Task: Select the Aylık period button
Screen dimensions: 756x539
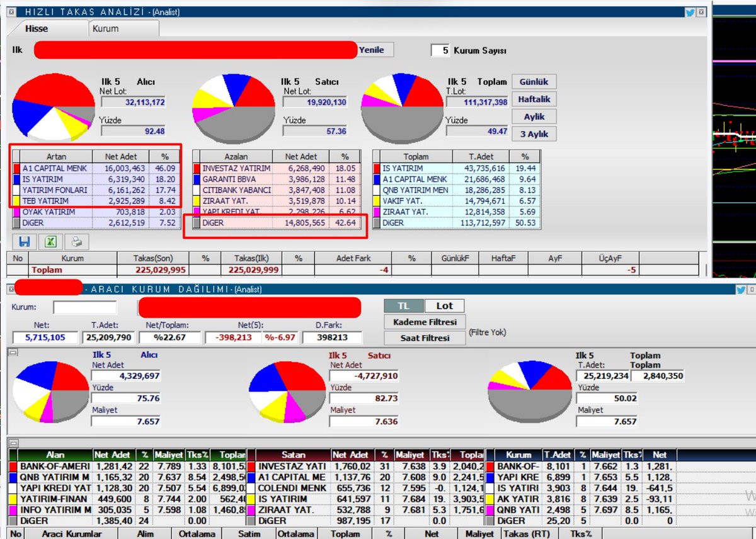Action: pyautogui.click(x=534, y=116)
